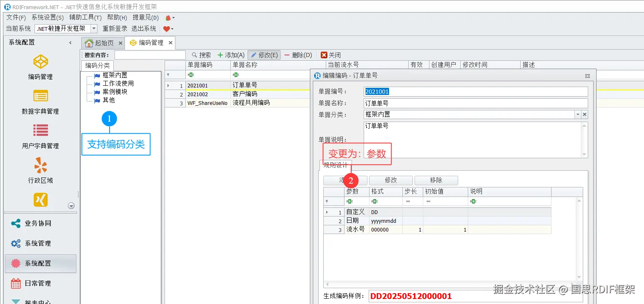Close the 起始页 tab

tap(120, 43)
